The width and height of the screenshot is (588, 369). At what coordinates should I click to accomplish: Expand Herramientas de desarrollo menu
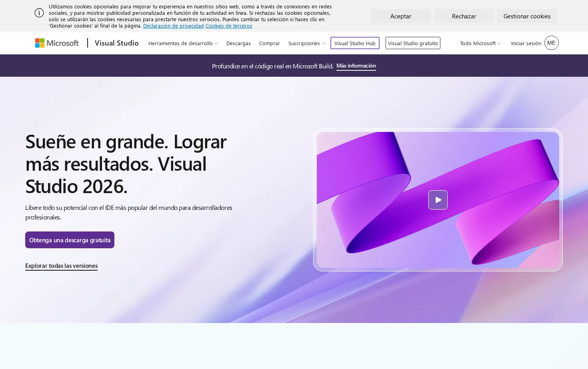[x=183, y=44]
